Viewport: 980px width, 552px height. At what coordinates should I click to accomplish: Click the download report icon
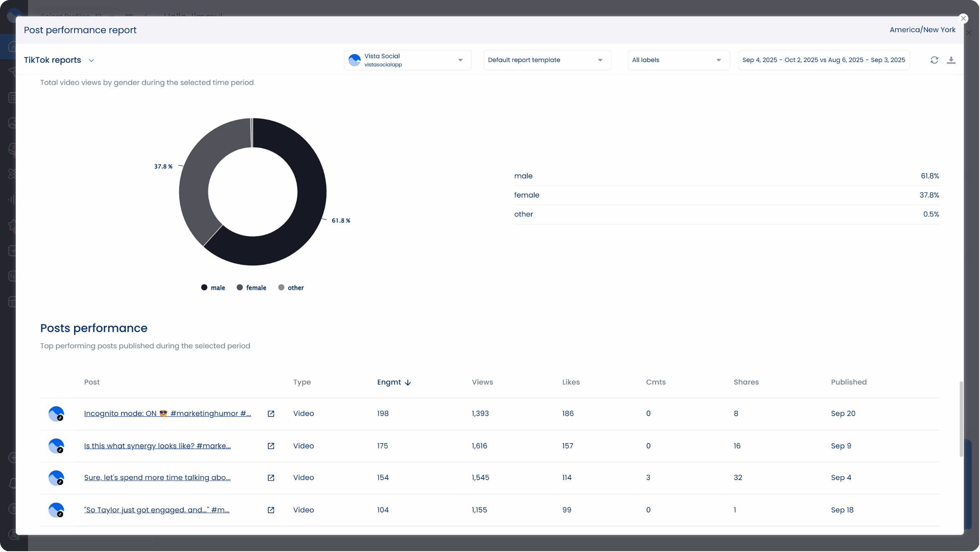(x=951, y=60)
